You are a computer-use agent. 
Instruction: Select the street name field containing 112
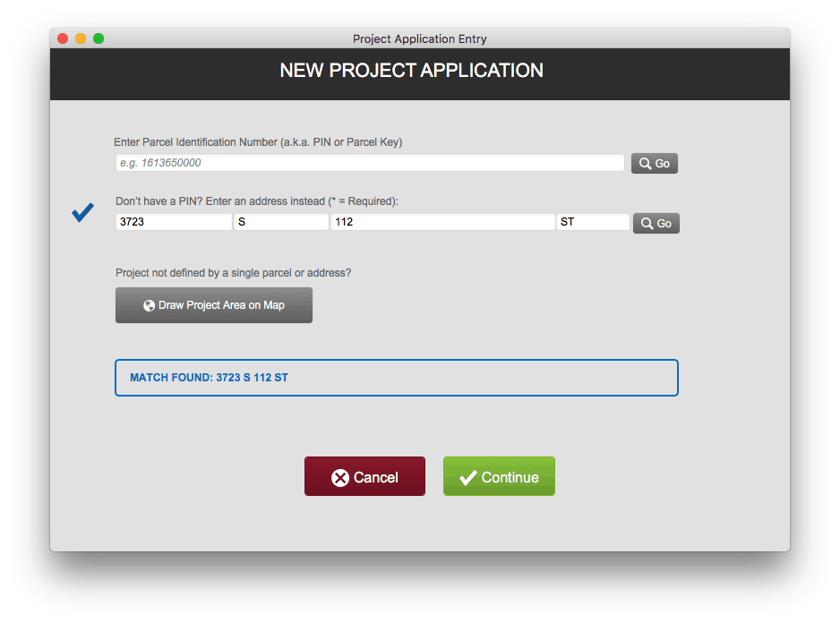click(x=442, y=222)
